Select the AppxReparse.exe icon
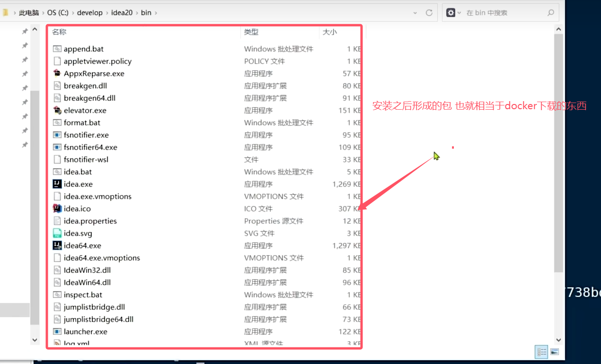This screenshot has height=364, width=601. click(x=57, y=73)
